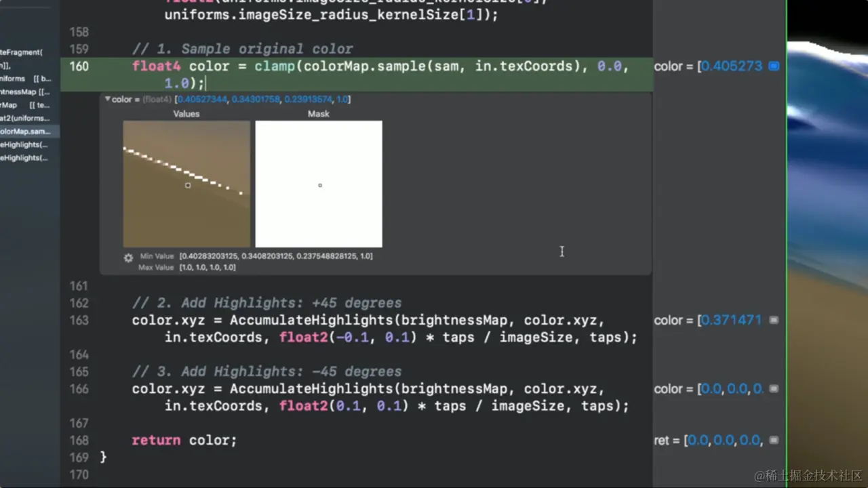The height and width of the screenshot is (488, 868).
Task: Click the 'Min Value' label in the popover
Action: click(157, 256)
